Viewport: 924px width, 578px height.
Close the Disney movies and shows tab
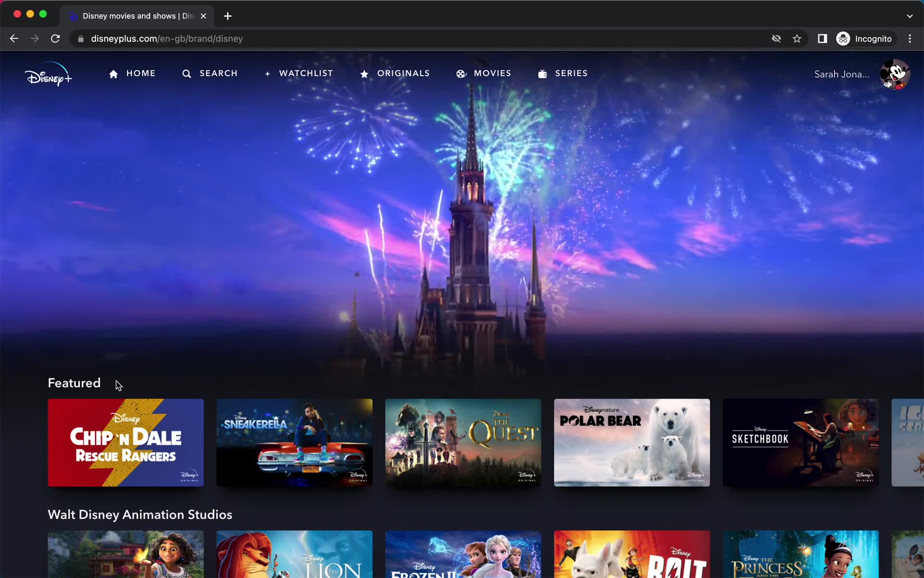[204, 16]
